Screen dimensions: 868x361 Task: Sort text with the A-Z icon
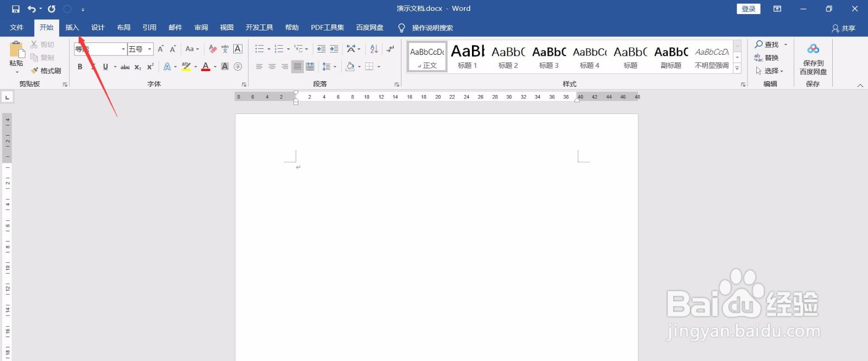click(x=374, y=49)
